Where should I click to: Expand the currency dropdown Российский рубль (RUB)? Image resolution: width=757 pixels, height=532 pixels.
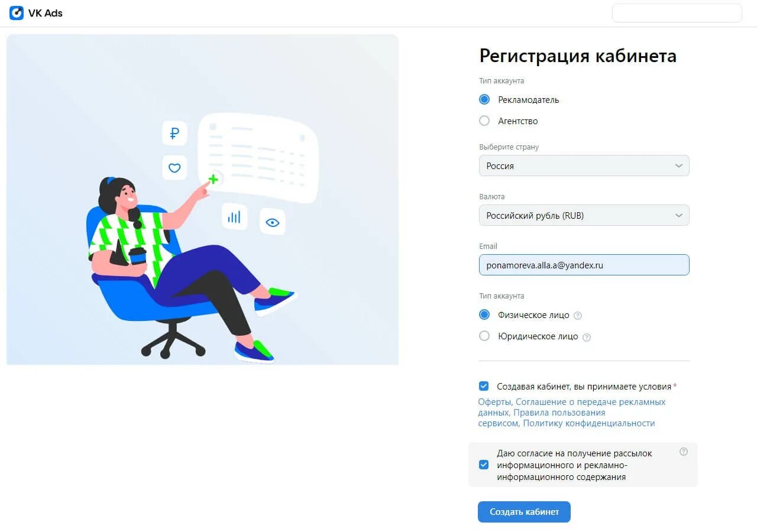pos(584,215)
